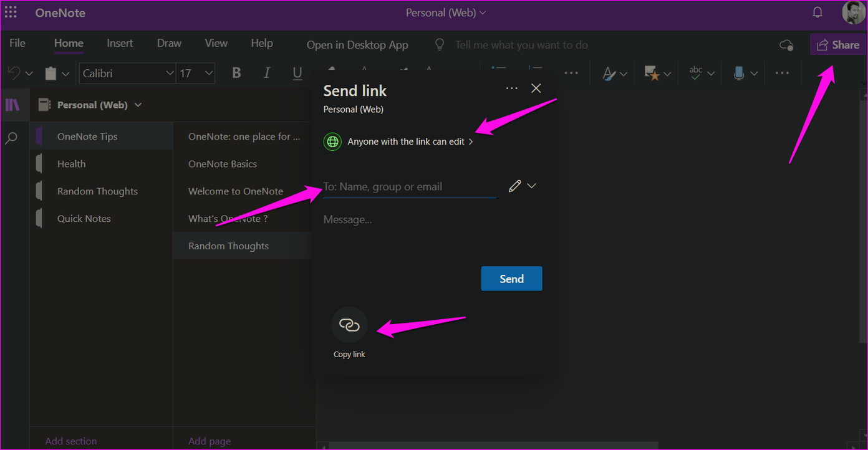The image size is (868, 450).
Task: Open the File menu
Action: click(x=17, y=43)
